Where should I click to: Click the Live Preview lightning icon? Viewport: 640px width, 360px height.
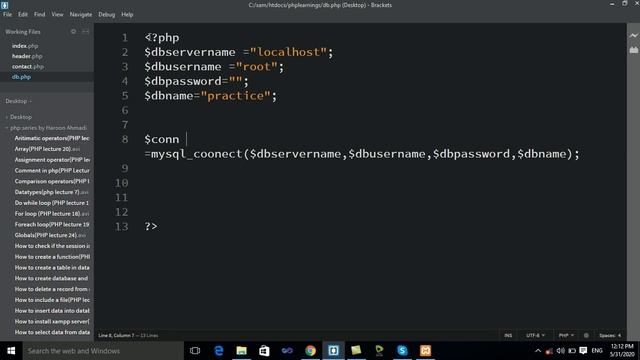tap(633, 36)
